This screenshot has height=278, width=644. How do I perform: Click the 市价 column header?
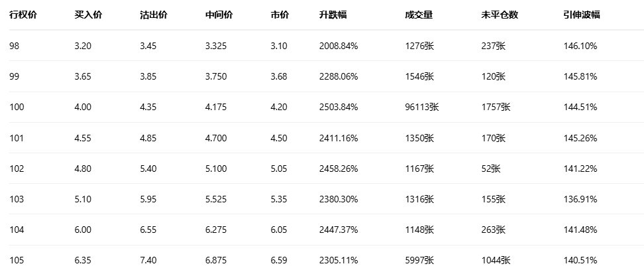coord(280,15)
